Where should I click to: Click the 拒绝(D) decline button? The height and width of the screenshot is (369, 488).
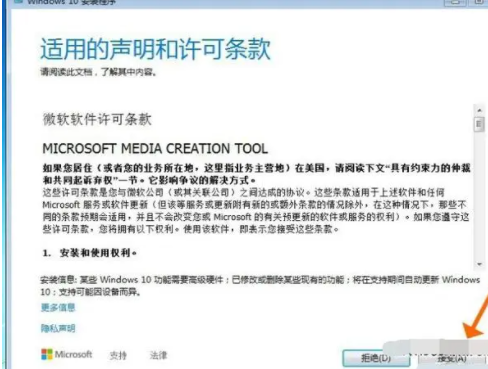pos(376,358)
